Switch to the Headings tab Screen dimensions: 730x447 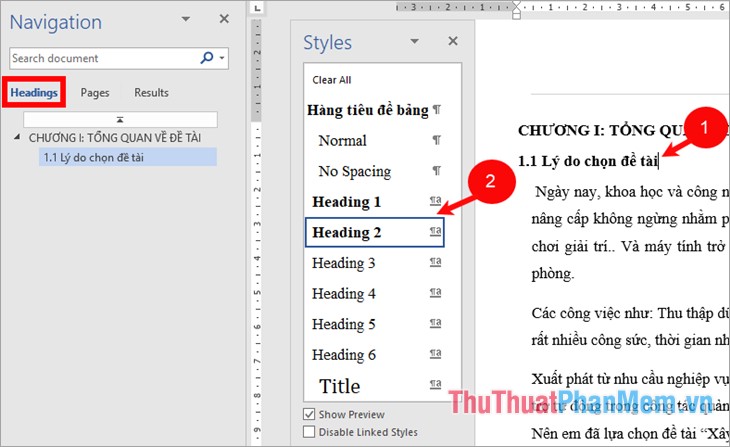(34, 93)
